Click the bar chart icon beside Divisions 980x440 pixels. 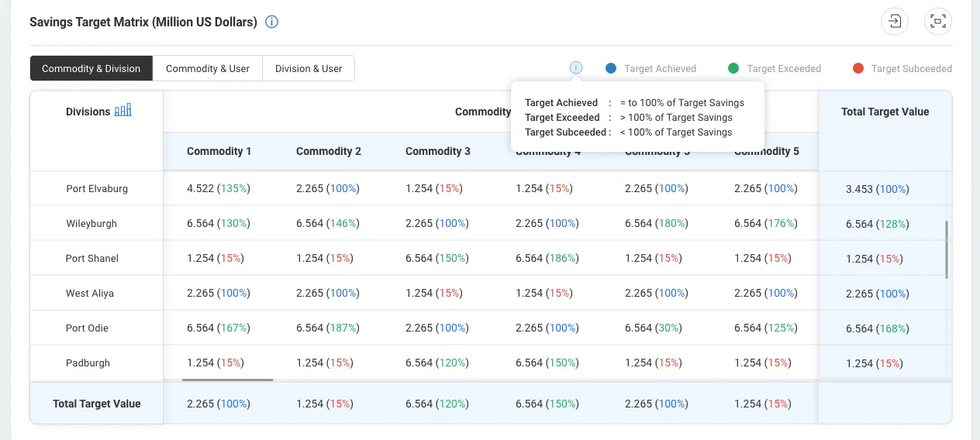[123, 111]
